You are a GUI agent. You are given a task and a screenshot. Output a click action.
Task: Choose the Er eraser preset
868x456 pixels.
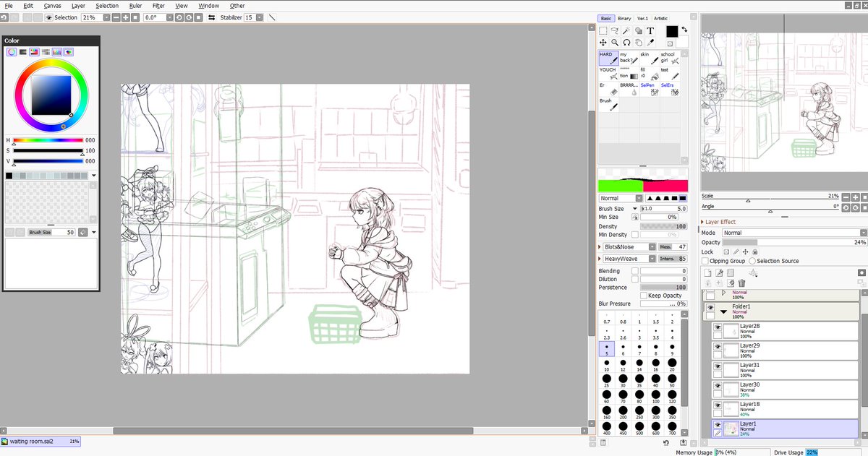(x=608, y=89)
